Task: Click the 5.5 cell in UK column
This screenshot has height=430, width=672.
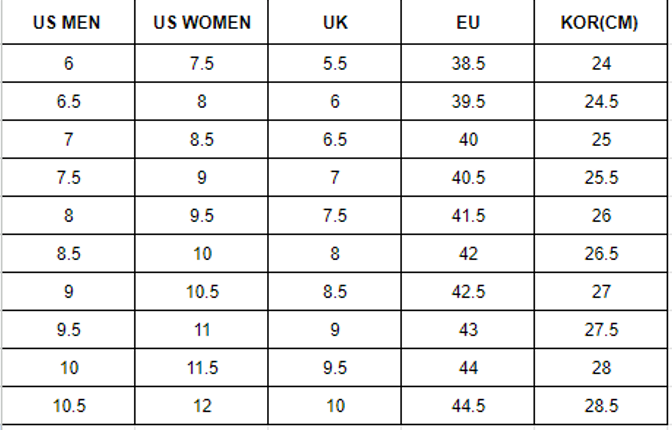Action: click(335, 63)
